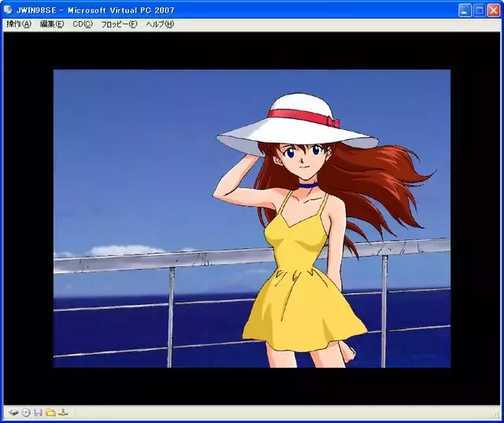This screenshot has width=504, height=423.
Task: Open the CD(C) menu
Action: (83, 24)
